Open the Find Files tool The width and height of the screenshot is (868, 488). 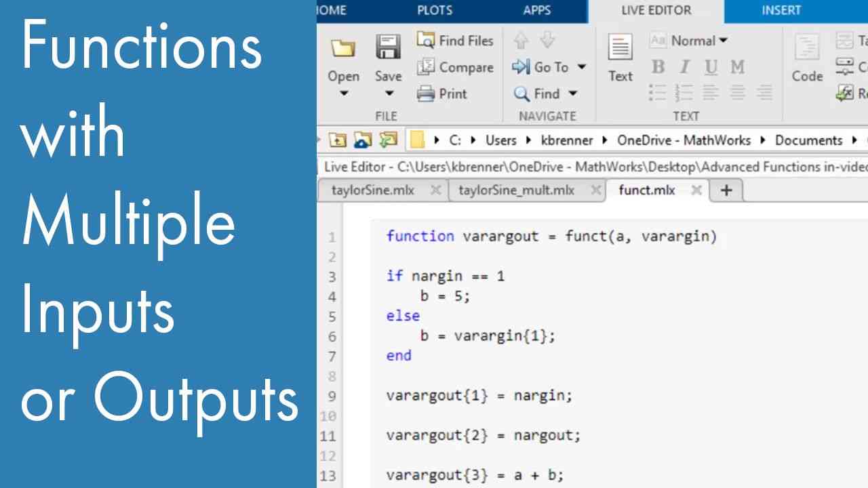(x=455, y=41)
